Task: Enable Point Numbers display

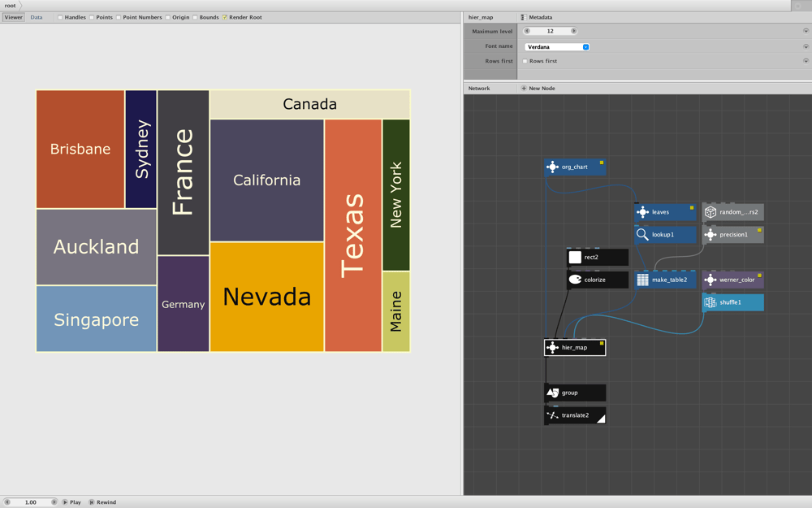Action: 119,17
